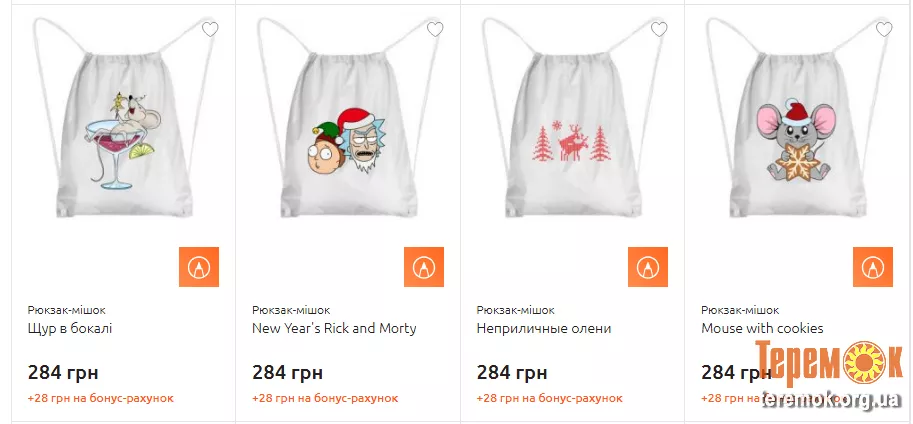
Task: Open Mouse with cookies product title
Action: 762,328
